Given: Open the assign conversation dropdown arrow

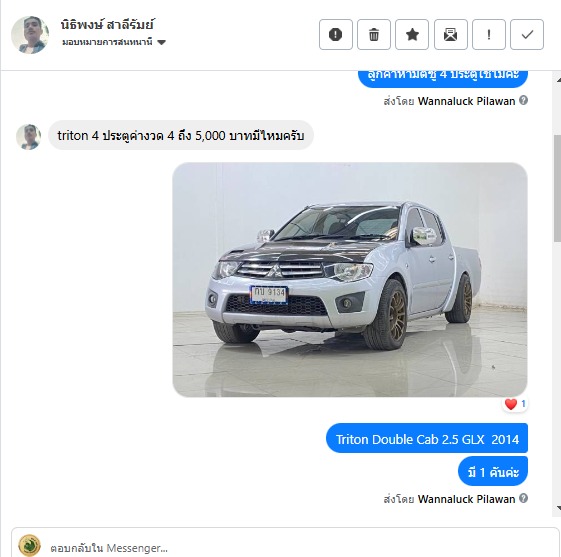Looking at the screenshot, I should (x=161, y=43).
